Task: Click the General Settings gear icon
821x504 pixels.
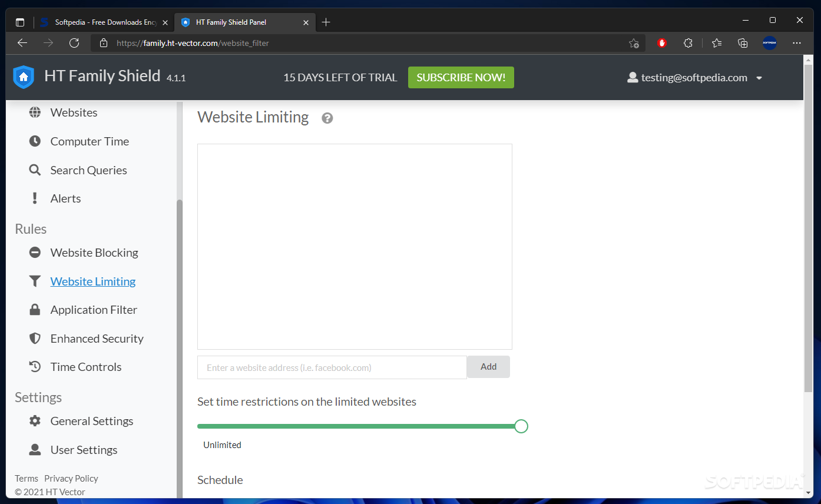Action: (x=35, y=421)
